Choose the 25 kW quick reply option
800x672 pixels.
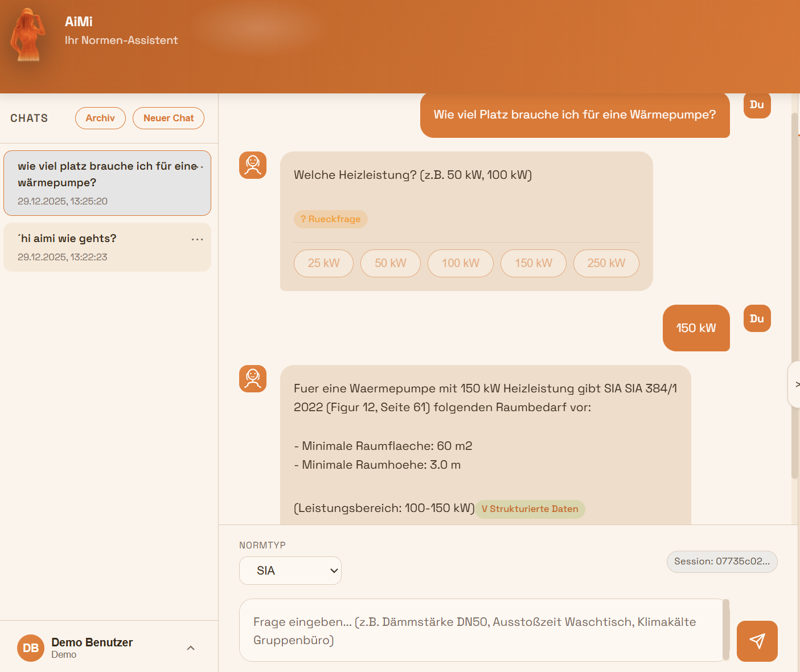[323, 263]
